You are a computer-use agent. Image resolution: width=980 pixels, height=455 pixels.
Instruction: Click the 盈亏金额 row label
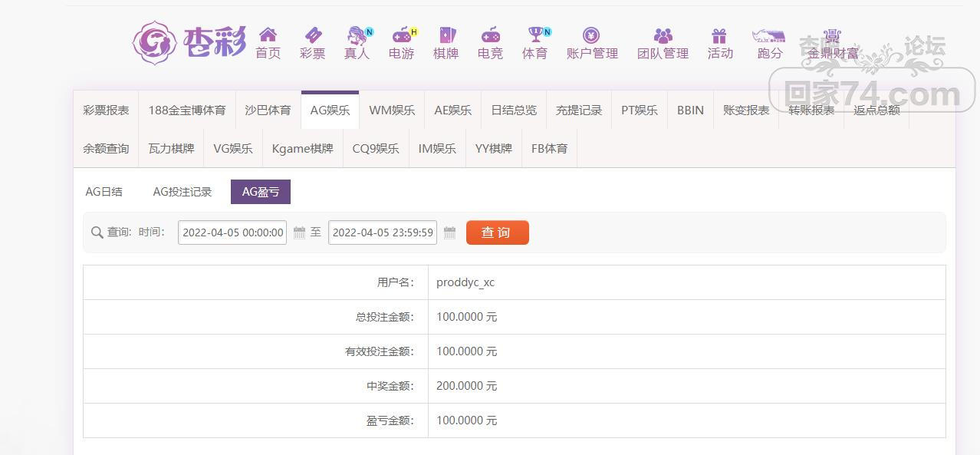pos(390,420)
